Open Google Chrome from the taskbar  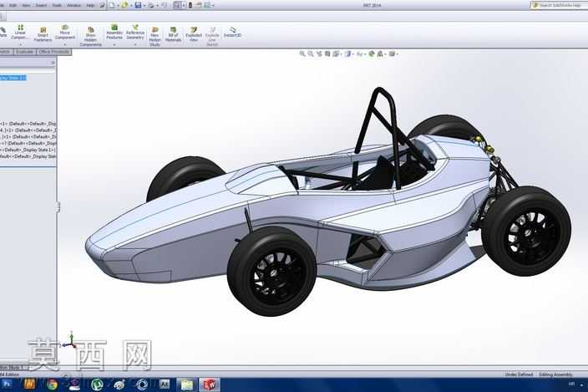[x=52, y=384]
